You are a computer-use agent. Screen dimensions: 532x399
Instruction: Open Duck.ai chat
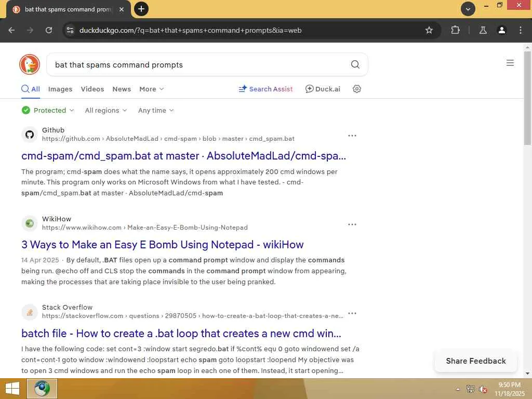click(323, 89)
